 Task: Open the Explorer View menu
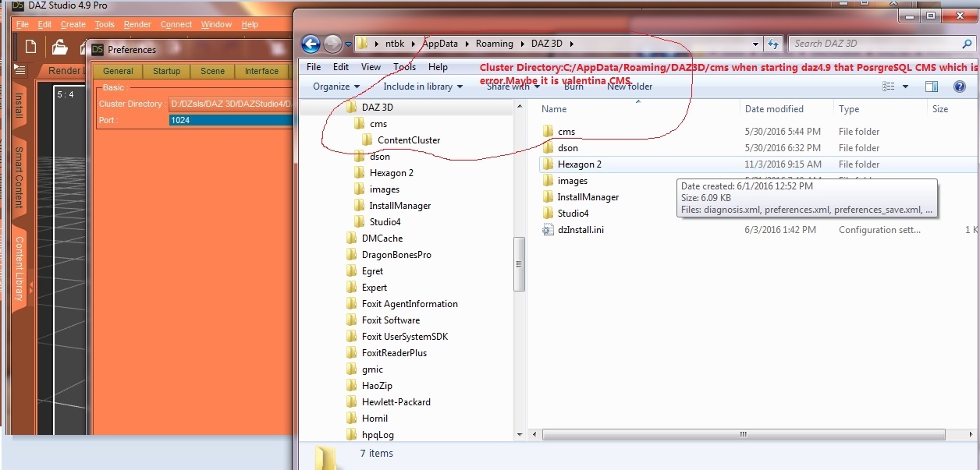coord(371,67)
